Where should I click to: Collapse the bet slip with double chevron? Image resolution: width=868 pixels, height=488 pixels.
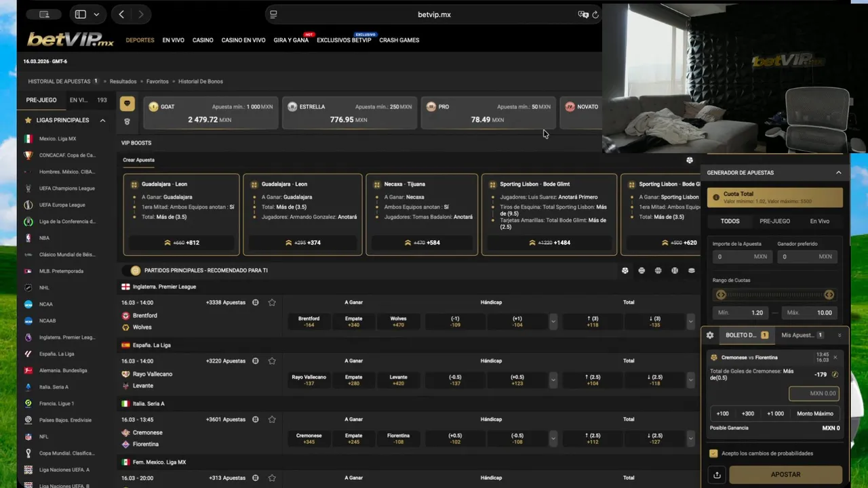(x=839, y=335)
